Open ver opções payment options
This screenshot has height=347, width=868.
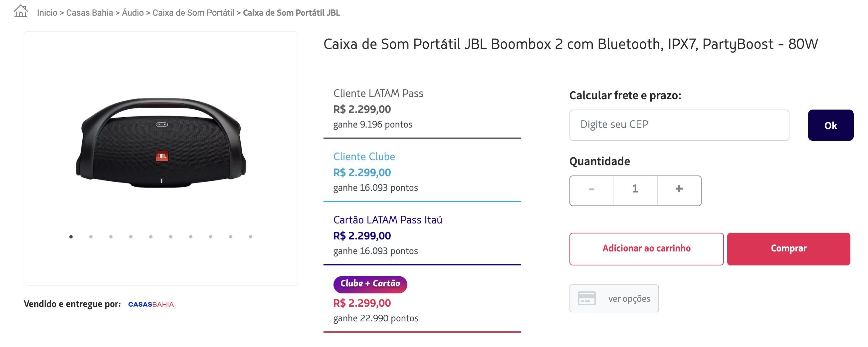614,298
